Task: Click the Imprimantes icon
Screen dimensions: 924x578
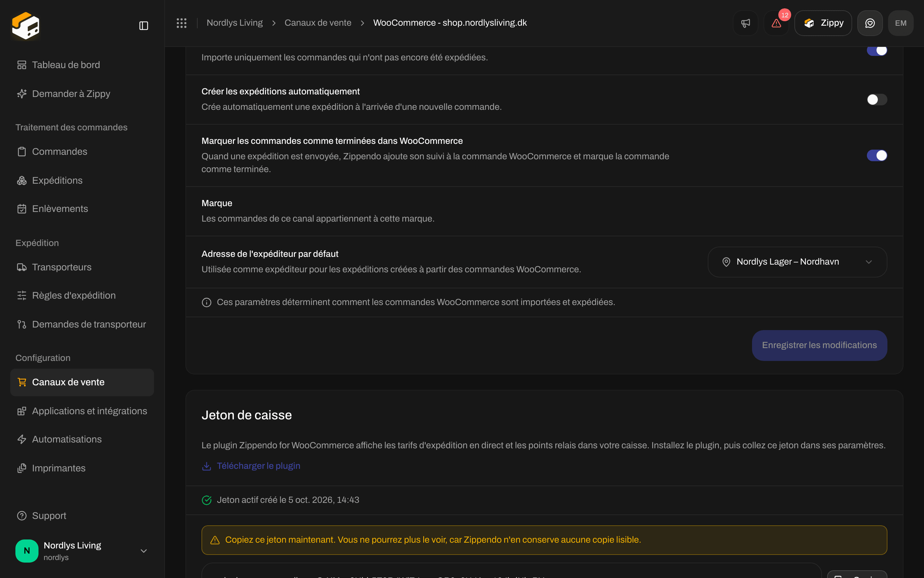Action: 22,468
